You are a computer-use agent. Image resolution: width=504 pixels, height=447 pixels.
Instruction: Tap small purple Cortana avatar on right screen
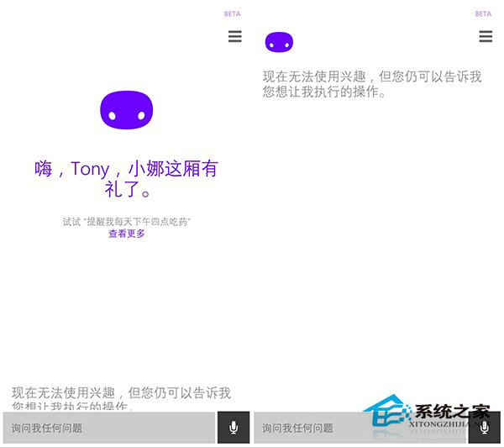tap(279, 42)
